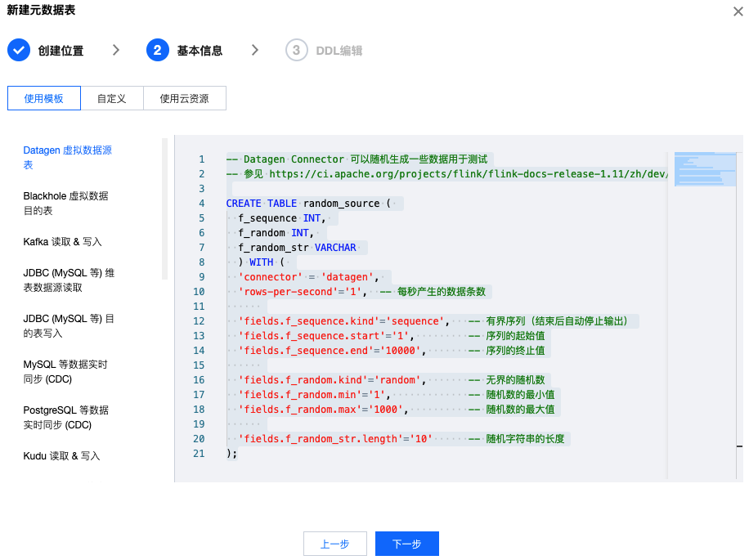Choose JDBC (MySQL 等) 维表数据源读取 template
This screenshot has width=749, height=560.
click(x=69, y=280)
